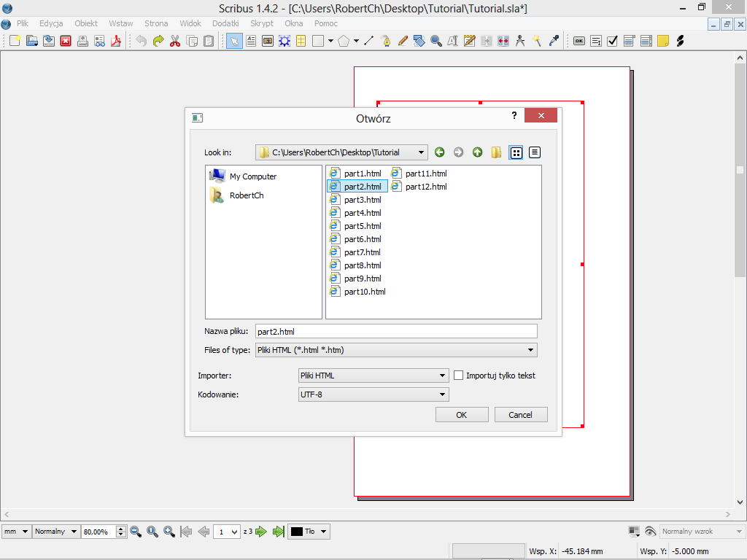The image size is (747, 560).
Task: Choose the Insert Table tool
Action: (300, 41)
